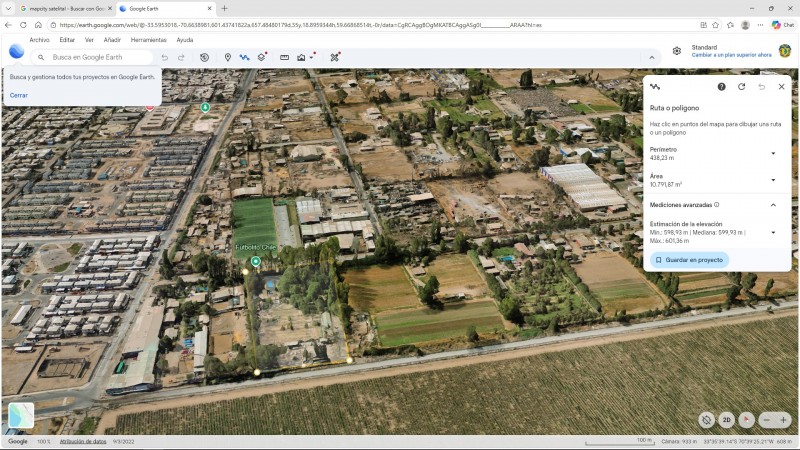Open historical imagery clock tool

204,58
